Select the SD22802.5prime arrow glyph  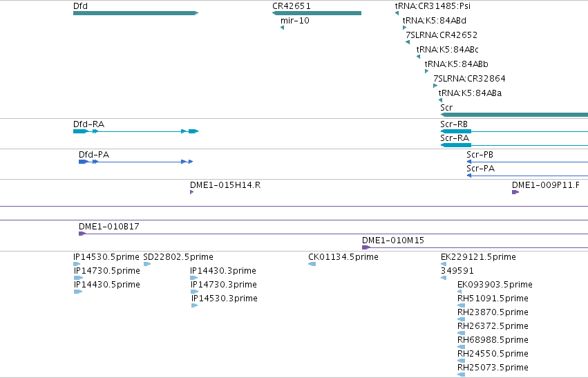tap(147, 264)
